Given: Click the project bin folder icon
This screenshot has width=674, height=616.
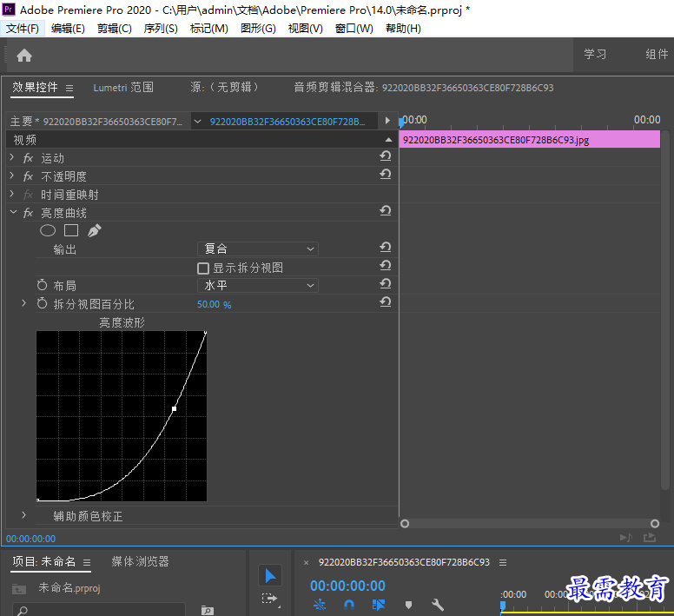Looking at the screenshot, I should point(19,589).
